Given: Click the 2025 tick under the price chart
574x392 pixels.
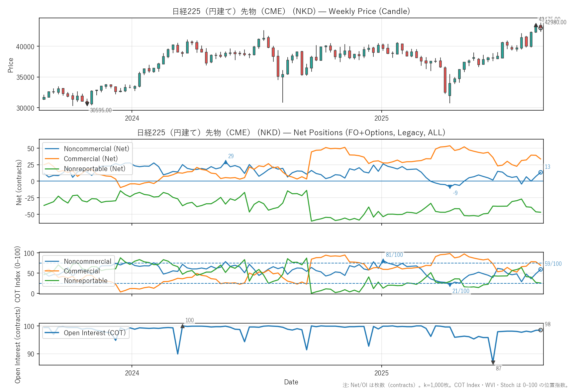Looking at the screenshot, I should click(381, 118).
